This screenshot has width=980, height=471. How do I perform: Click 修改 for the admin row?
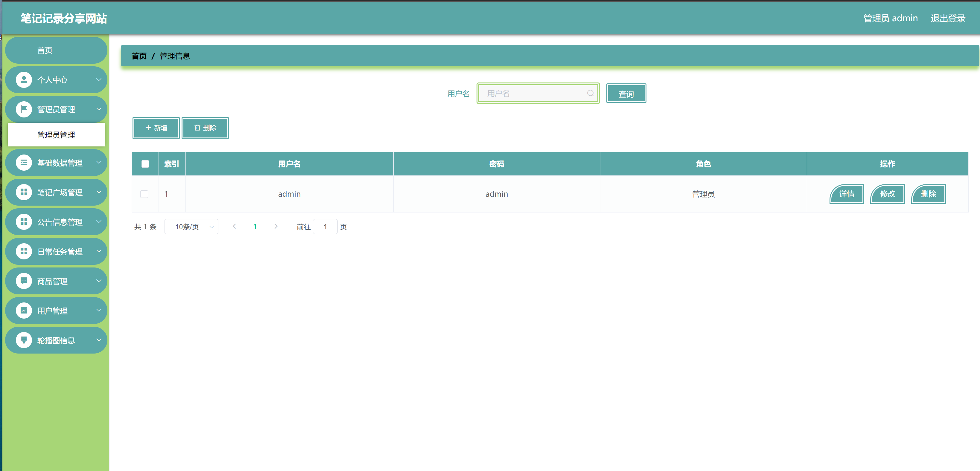click(x=888, y=194)
